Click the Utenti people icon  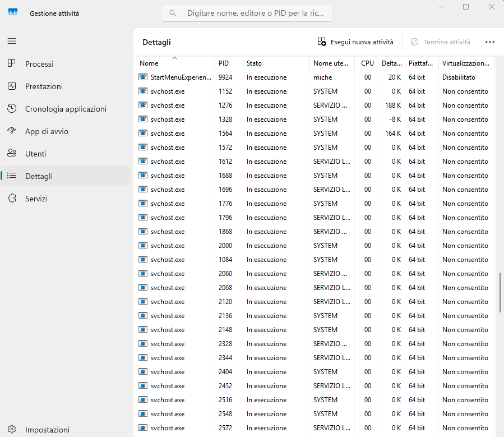point(12,153)
